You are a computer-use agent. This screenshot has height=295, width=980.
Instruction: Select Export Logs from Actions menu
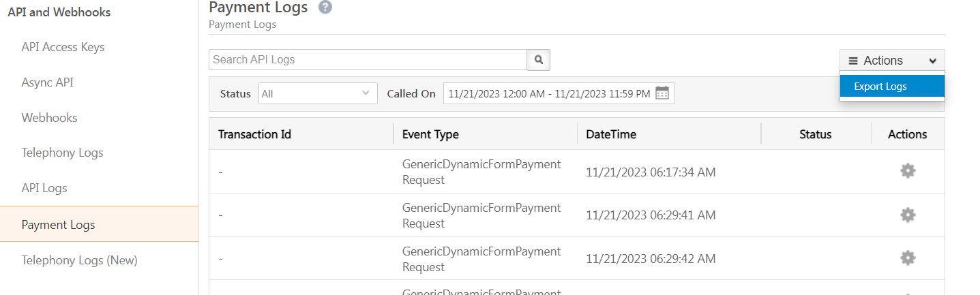pyautogui.click(x=880, y=87)
